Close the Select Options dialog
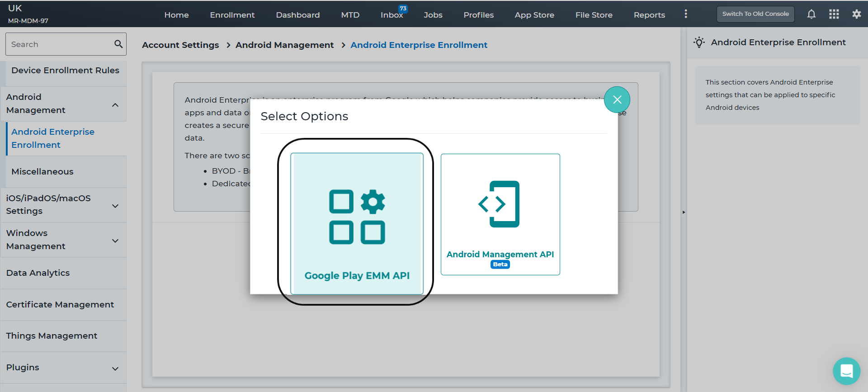The height and width of the screenshot is (392, 868). 617,100
